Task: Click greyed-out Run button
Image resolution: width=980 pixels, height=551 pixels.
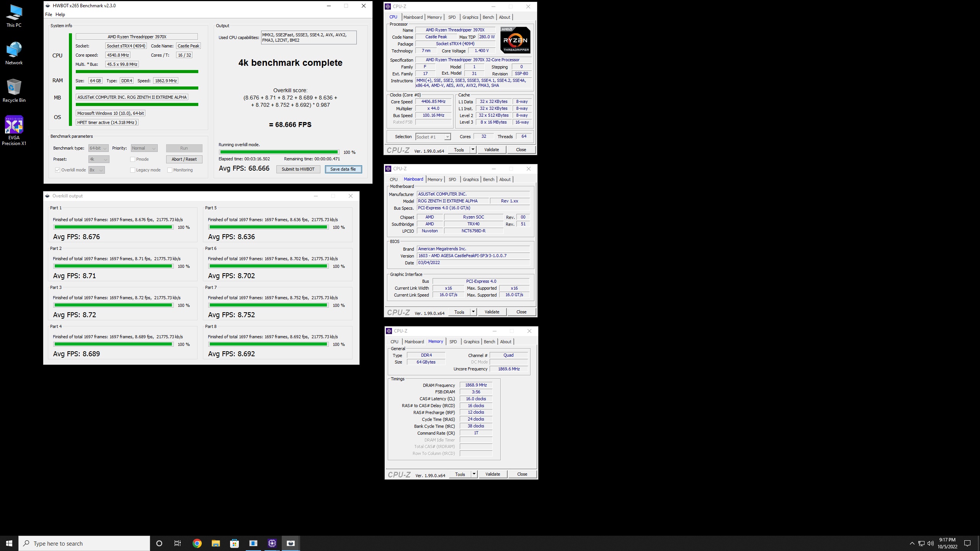Action: point(184,148)
